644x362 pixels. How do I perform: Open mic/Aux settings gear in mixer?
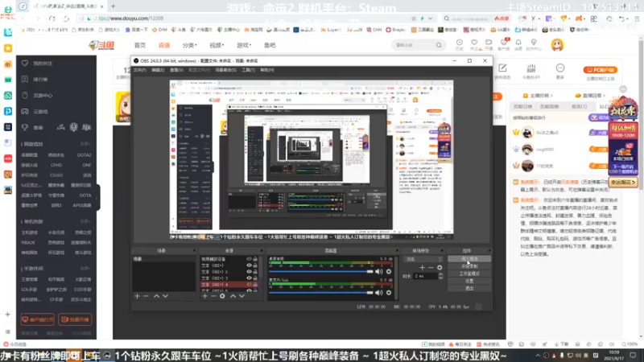pyautogui.click(x=389, y=293)
